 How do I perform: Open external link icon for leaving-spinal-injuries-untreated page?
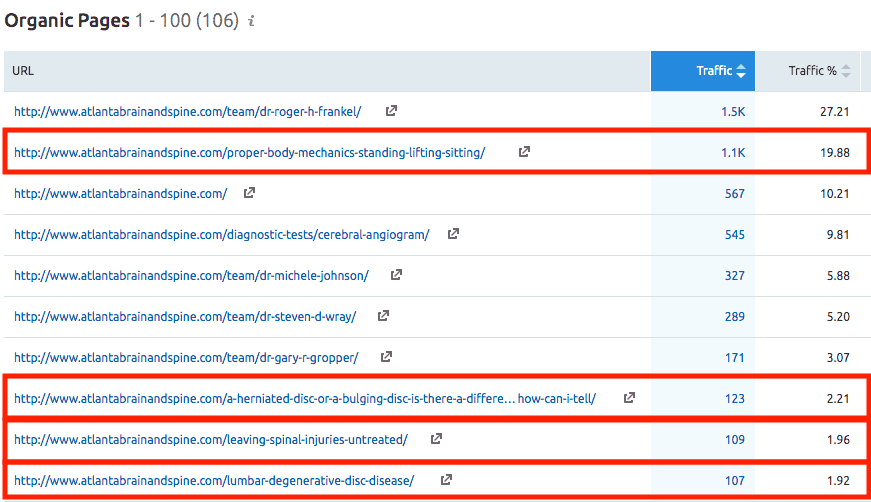coord(436,439)
